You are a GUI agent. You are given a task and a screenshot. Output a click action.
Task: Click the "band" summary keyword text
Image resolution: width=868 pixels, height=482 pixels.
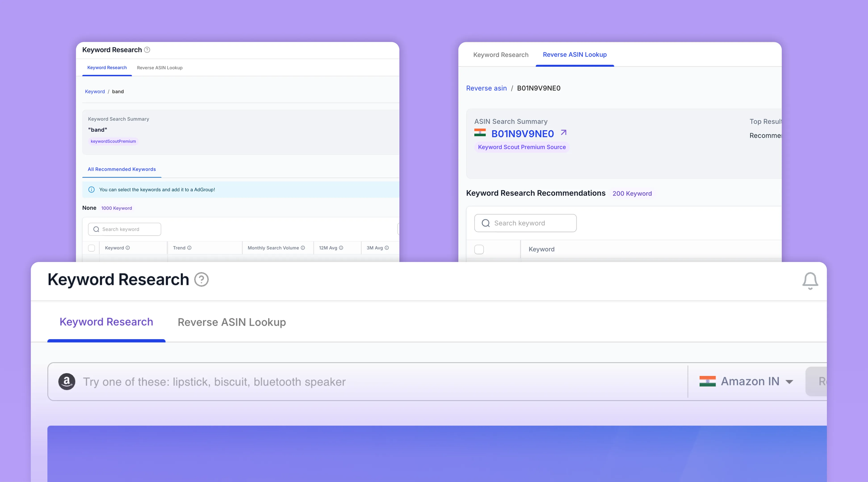(x=97, y=130)
